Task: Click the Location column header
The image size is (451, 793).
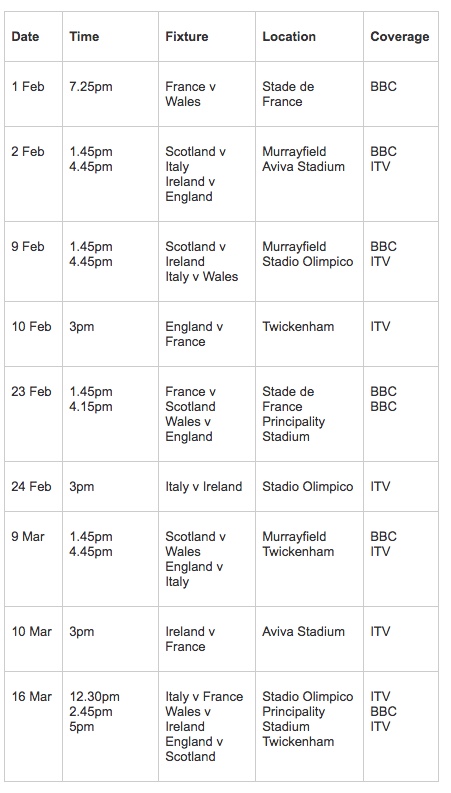Action: click(x=289, y=36)
